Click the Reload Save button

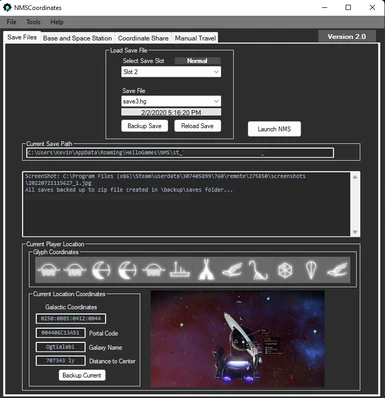coord(197,126)
